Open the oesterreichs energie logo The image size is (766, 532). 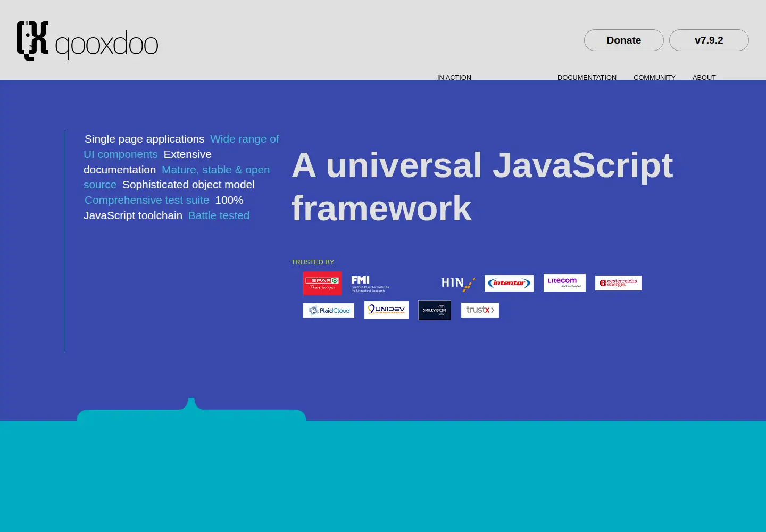[618, 283]
